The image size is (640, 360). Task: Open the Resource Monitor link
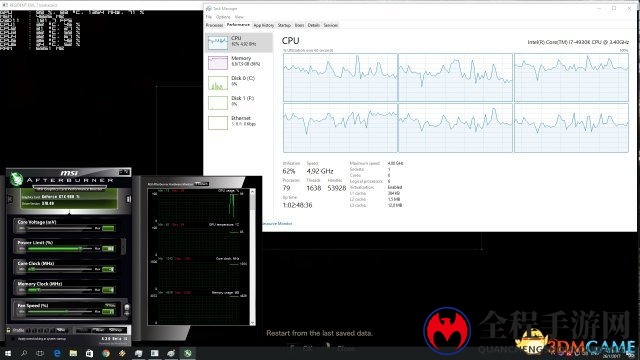[x=278, y=224]
